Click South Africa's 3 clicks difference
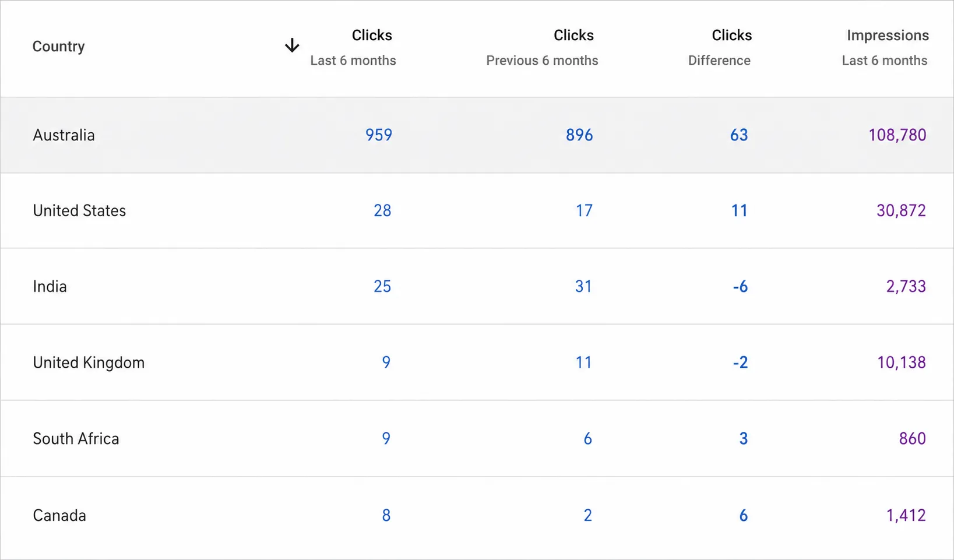Image resolution: width=954 pixels, height=560 pixels. (x=744, y=439)
